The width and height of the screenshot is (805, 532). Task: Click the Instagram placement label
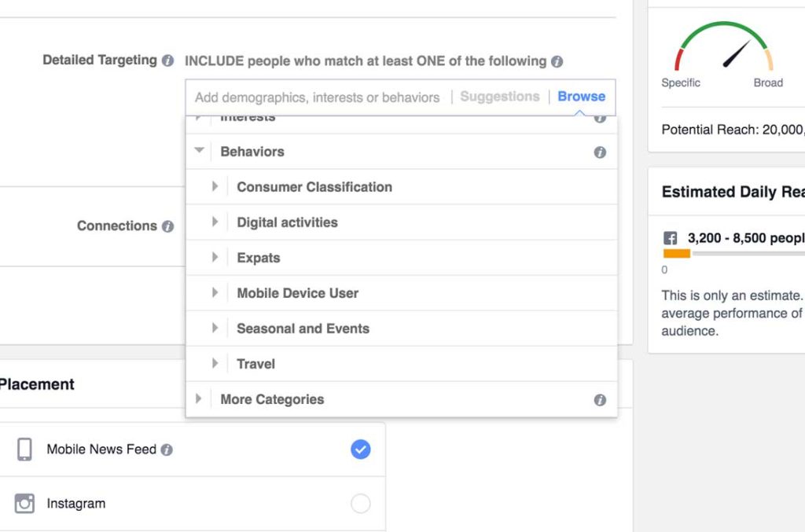click(x=76, y=504)
